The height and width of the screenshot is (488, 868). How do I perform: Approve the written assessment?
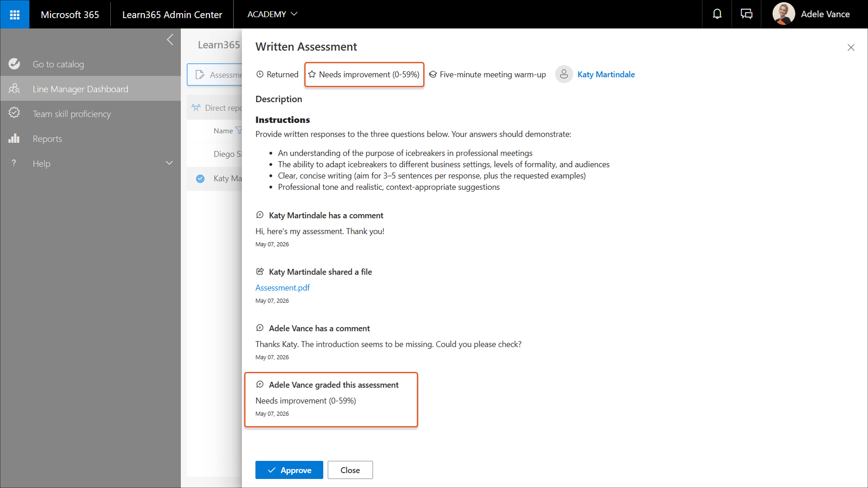click(x=289, y=470)
